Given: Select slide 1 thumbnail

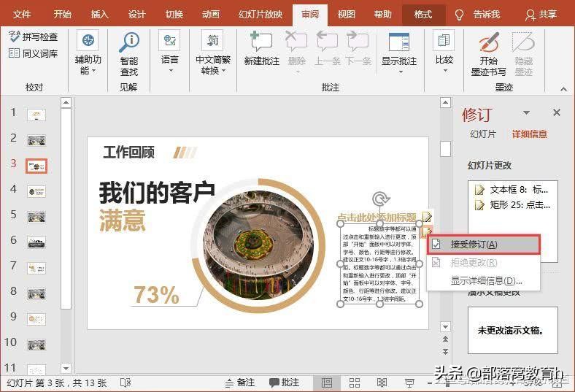Looking at the screenshot, I should (36, 115).
